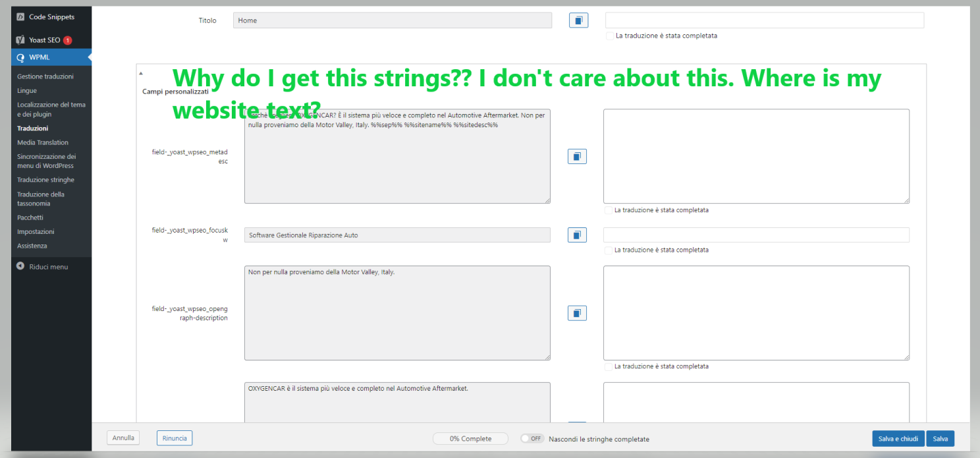Click the field-_yoast_wpseo_opengraph-description label

[x=190, y=313]
